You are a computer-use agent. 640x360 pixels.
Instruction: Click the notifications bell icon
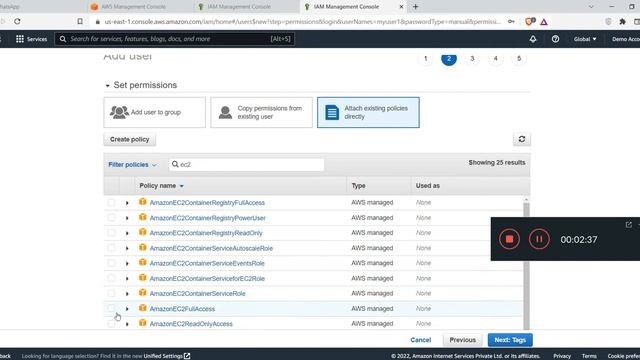(x=533, y=39)
